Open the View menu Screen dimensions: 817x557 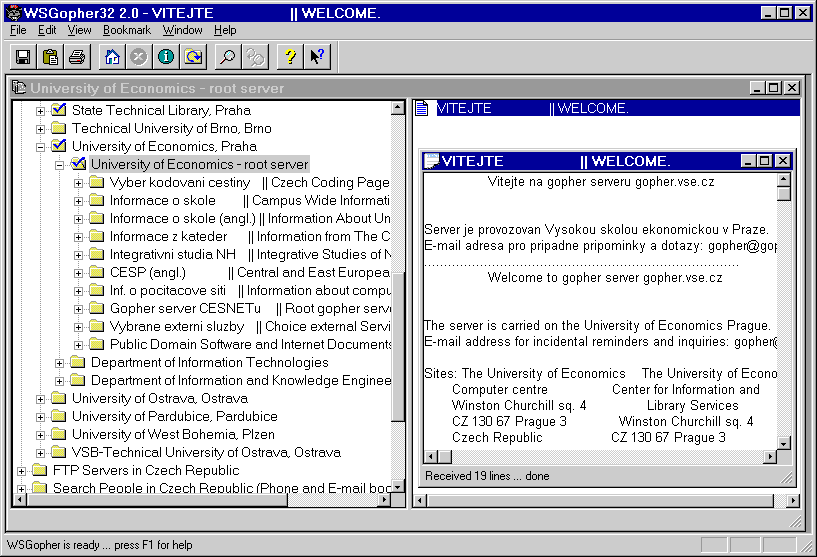tap(79, 30)
